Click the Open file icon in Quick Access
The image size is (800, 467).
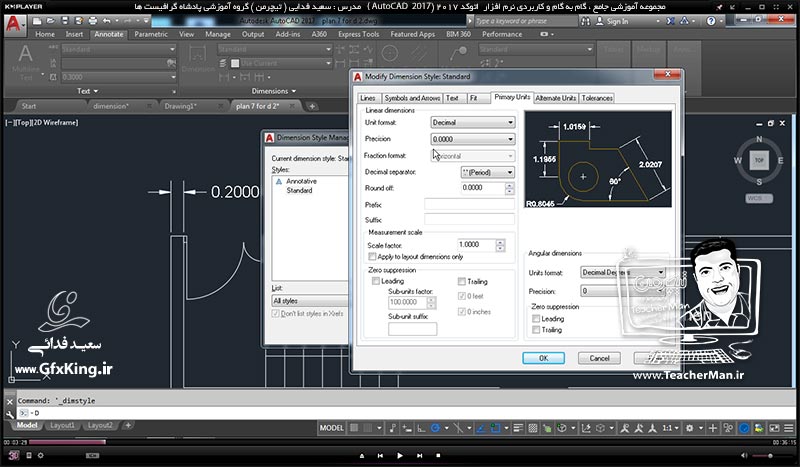tap(51, 21)
